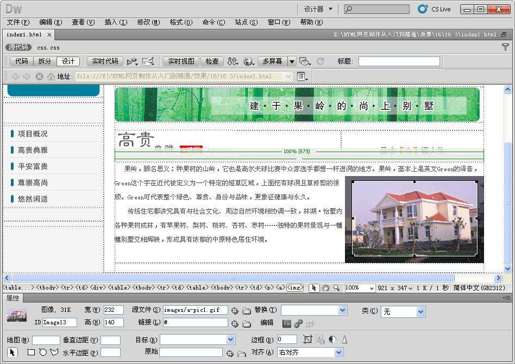Open the address field dropdown arrow
Viewport: 515px width, 364px height.
coord(288,76)
